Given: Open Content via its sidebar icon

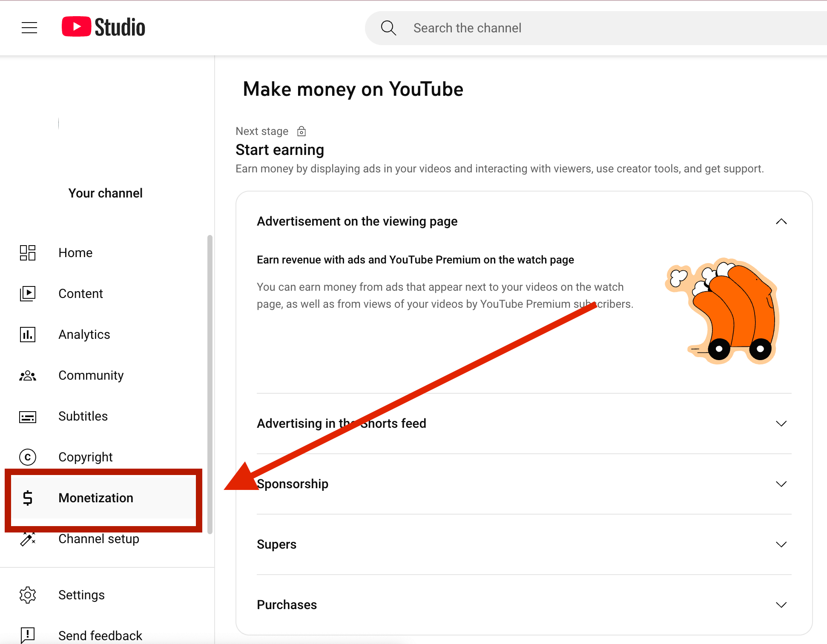Looking at the screenshot, I should (27, 293).
